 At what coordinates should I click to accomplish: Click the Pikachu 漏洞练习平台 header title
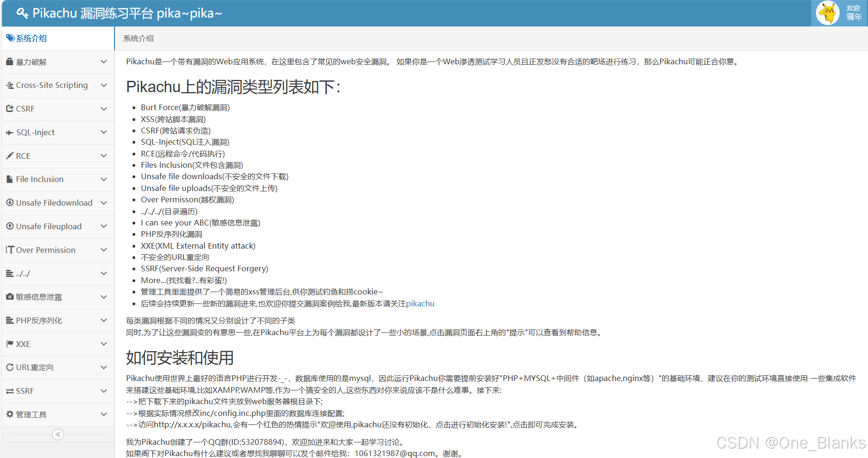tap(127, 13)
